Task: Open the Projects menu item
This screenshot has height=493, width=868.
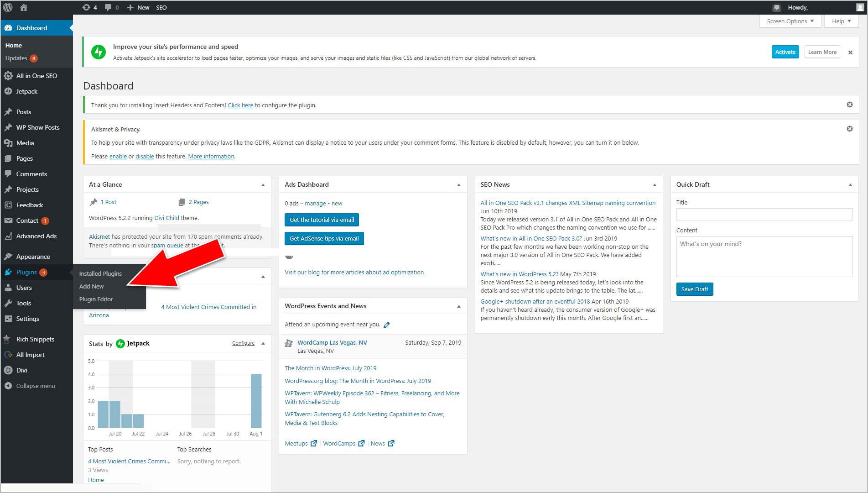Action: pyautogui.click(x=36, y=189)
